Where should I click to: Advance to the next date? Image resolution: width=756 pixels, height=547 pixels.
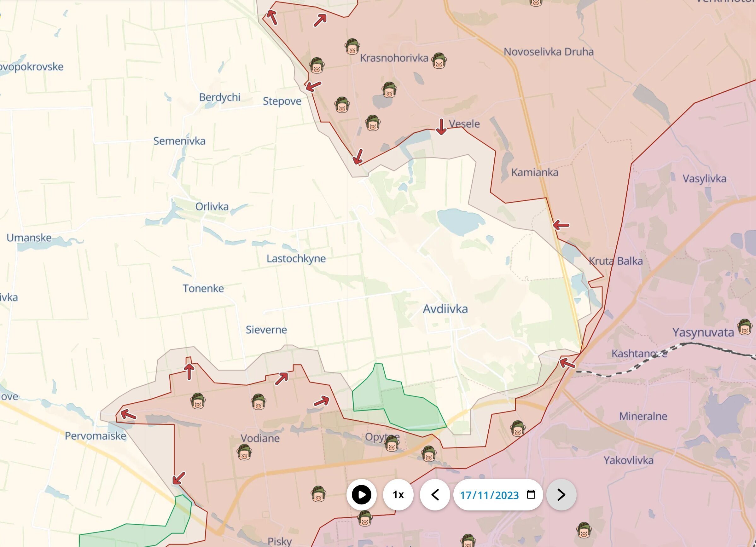pyautogui.click(x=561, y=495)
